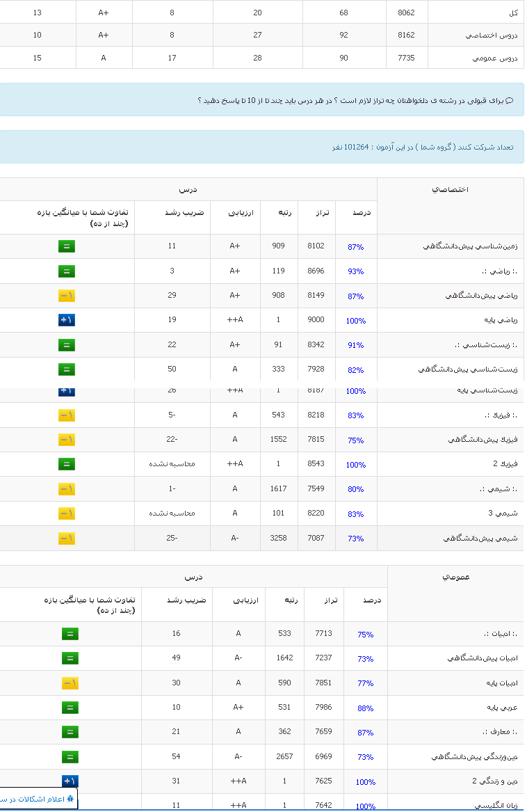Screen dimensions: 527x812
Task: Click the bug icon on اعلام اشكالات button
Action: (x=71, y=799)
